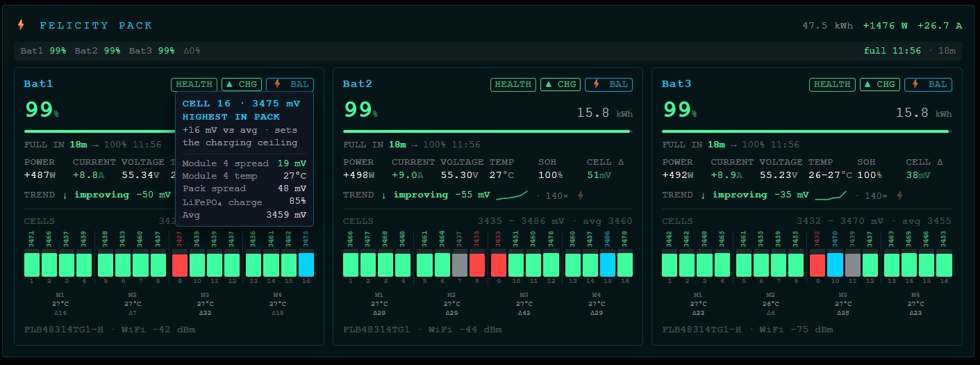This screenshot has width=980, height=365.
Task: Click the Bat3 trend sparkline graph
Action: [x=830, y=195]
